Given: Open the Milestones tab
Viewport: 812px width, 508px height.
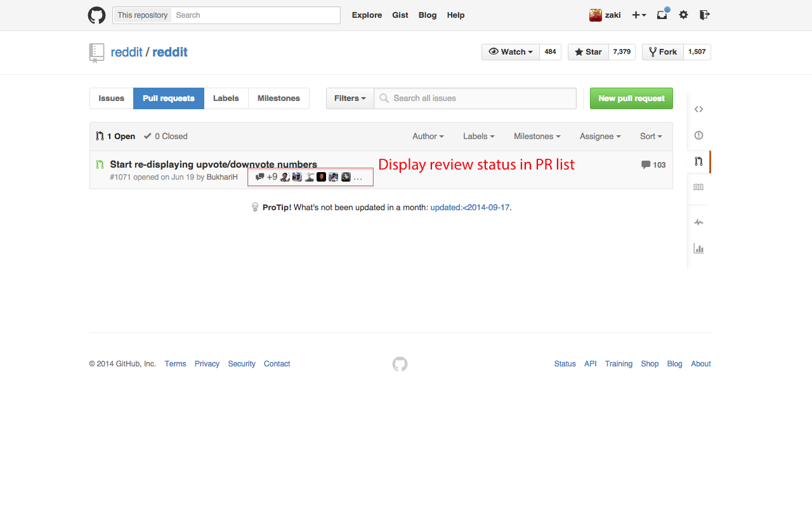Looking at the screenshot, I should click(x=278, y=98).
